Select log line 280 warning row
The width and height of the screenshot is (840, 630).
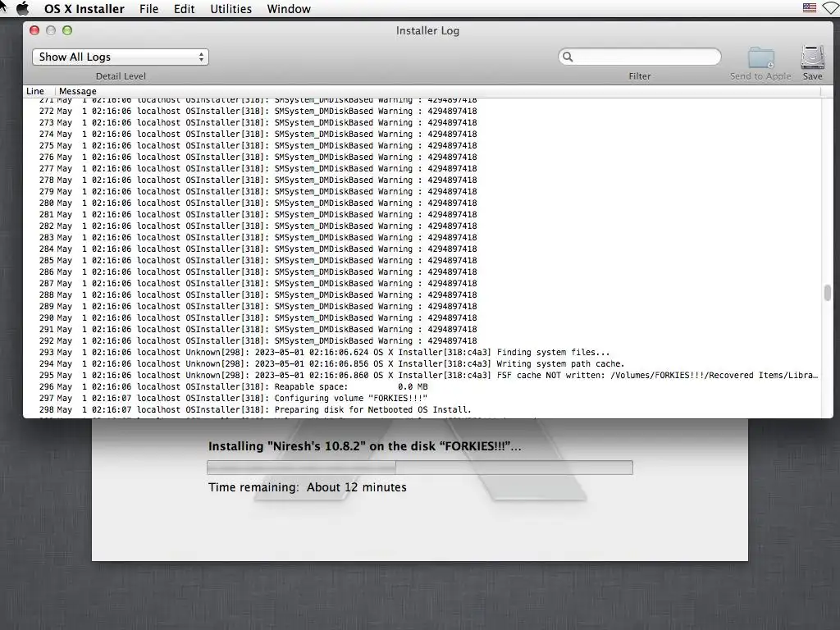[x=422, y=203]
